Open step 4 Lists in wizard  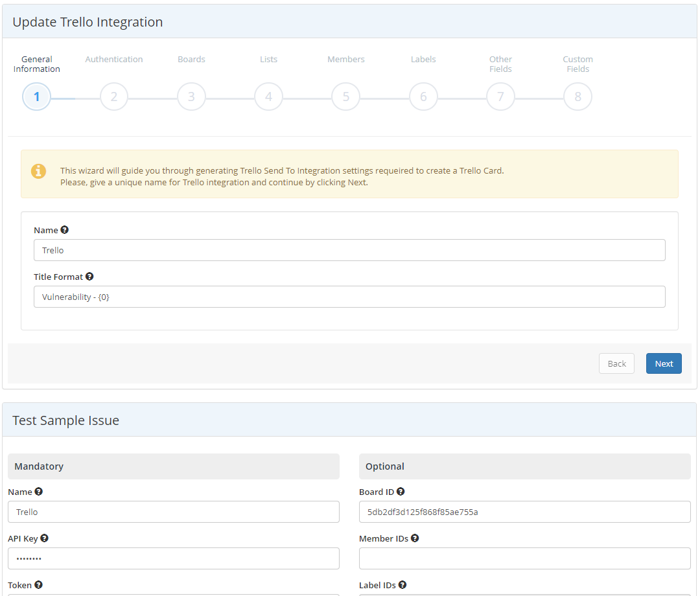pos(268,97)
